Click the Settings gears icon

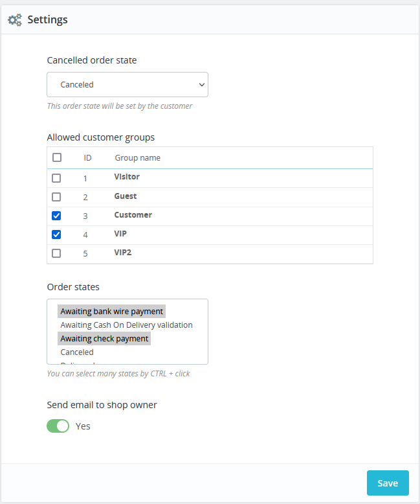(15, 20)
